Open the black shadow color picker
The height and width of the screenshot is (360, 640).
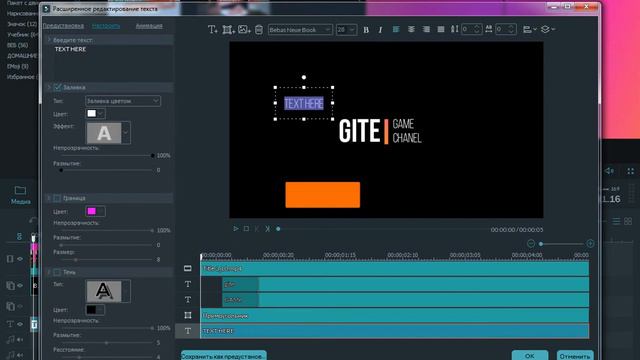click(x=95, y=309)
